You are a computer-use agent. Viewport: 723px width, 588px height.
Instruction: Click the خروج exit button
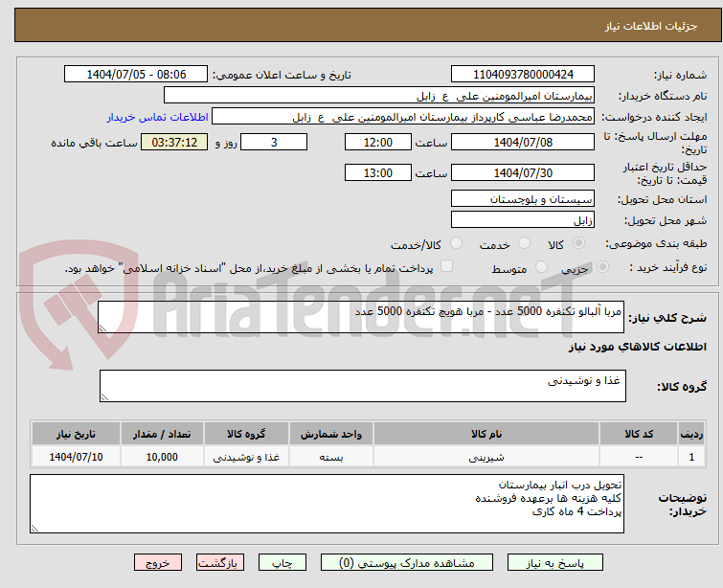pyautogui.click(x=158, y=563)
